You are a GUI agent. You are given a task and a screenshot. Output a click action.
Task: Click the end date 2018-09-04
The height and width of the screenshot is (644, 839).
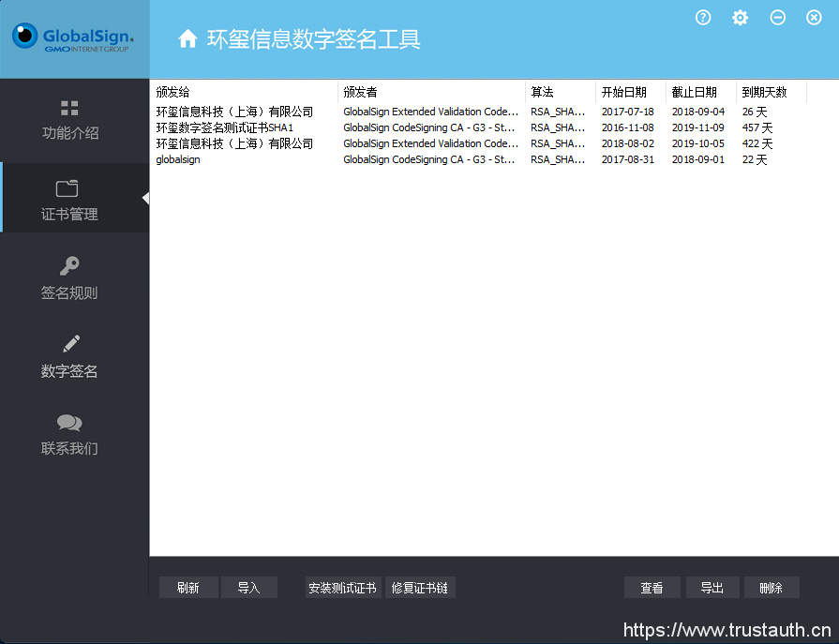point(698,112)
